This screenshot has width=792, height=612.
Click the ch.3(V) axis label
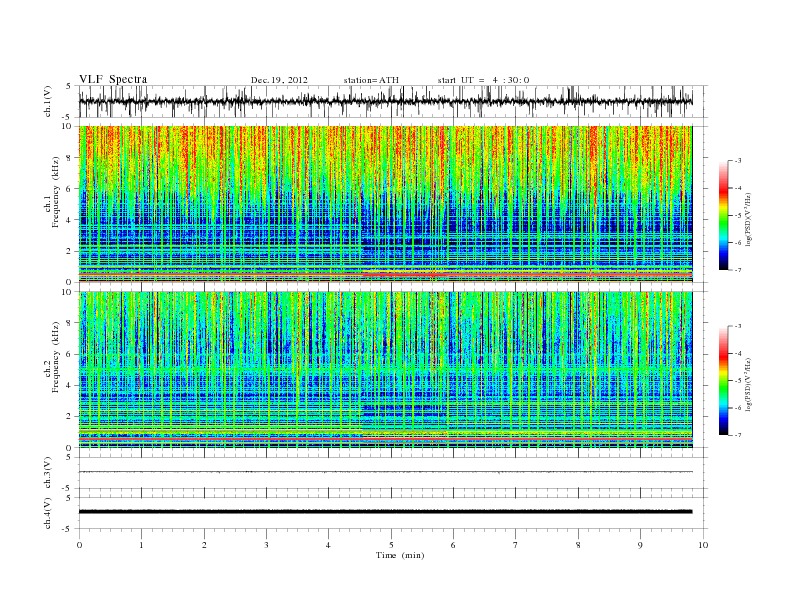[x=48, y=473]
